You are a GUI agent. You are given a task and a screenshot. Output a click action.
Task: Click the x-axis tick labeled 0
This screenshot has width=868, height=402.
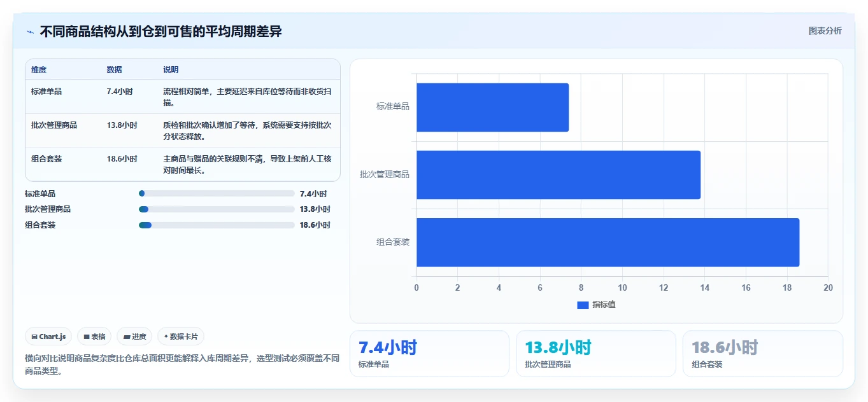pyautogui.click(x=416, y=288)
